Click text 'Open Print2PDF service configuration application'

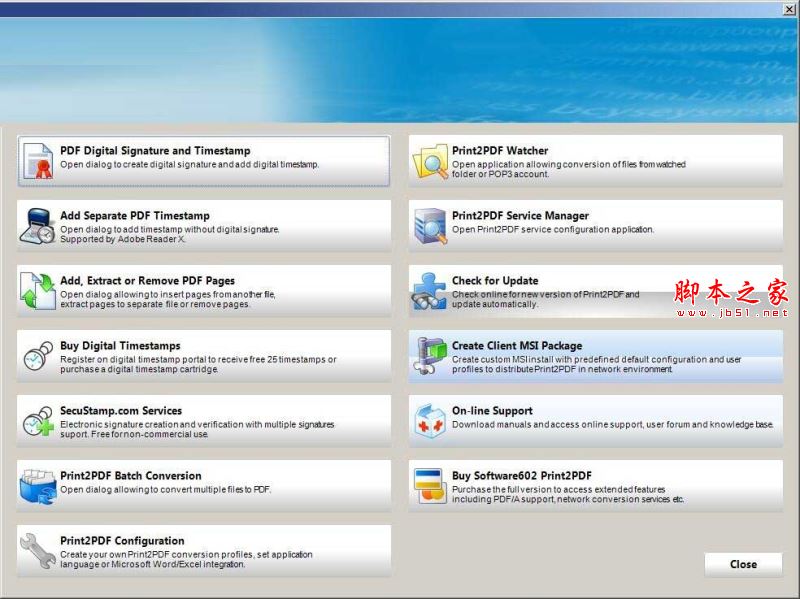pos(553,230)
